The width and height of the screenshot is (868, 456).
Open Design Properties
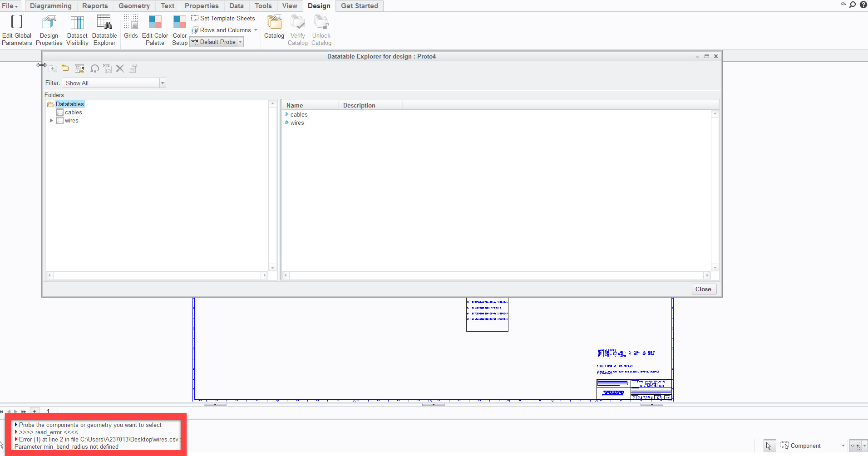49,30
